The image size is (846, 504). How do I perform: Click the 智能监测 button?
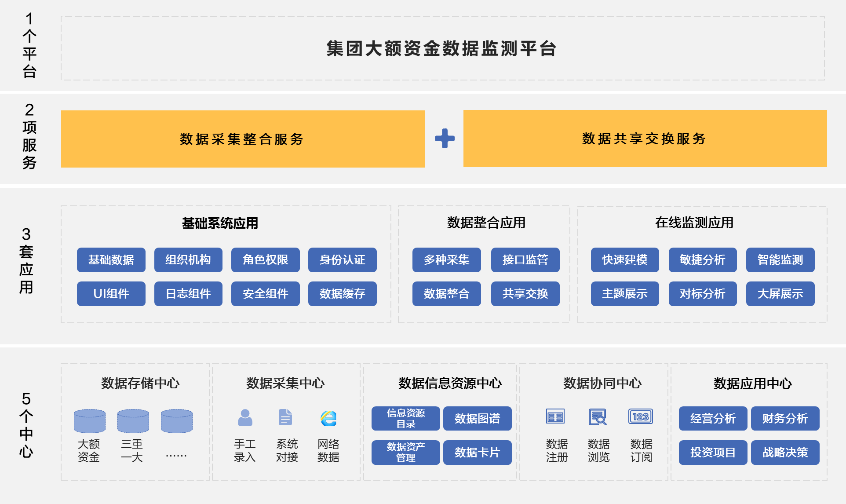point(780,260)
